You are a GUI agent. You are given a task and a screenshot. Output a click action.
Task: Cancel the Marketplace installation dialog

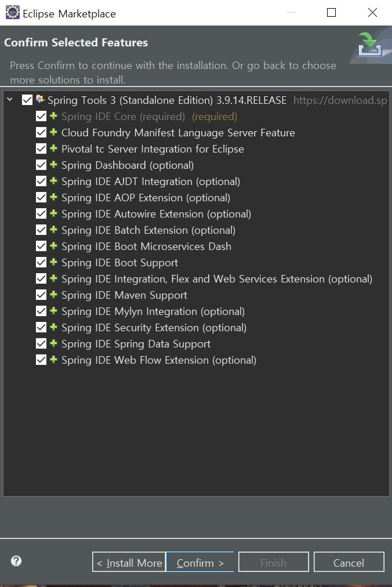349,562
